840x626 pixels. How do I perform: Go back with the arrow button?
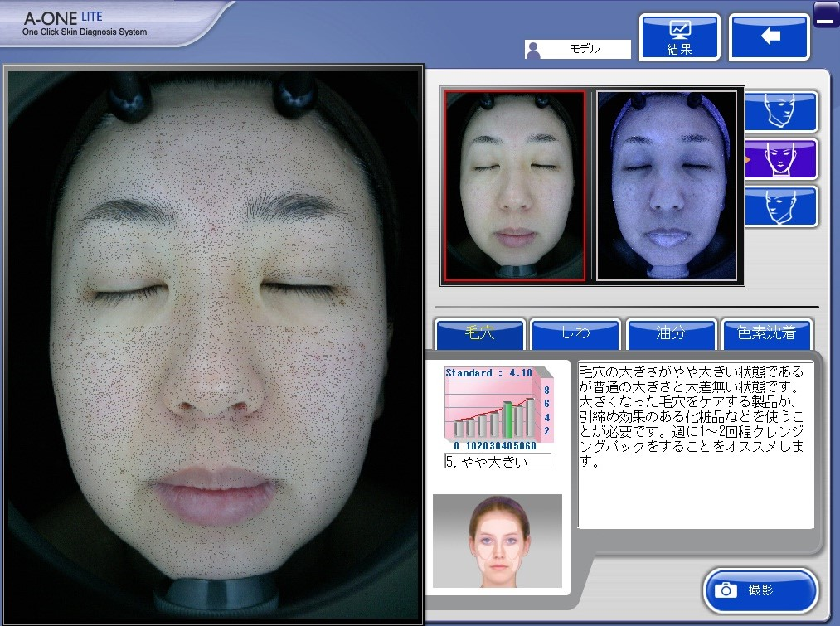click(x=770, y=36)
